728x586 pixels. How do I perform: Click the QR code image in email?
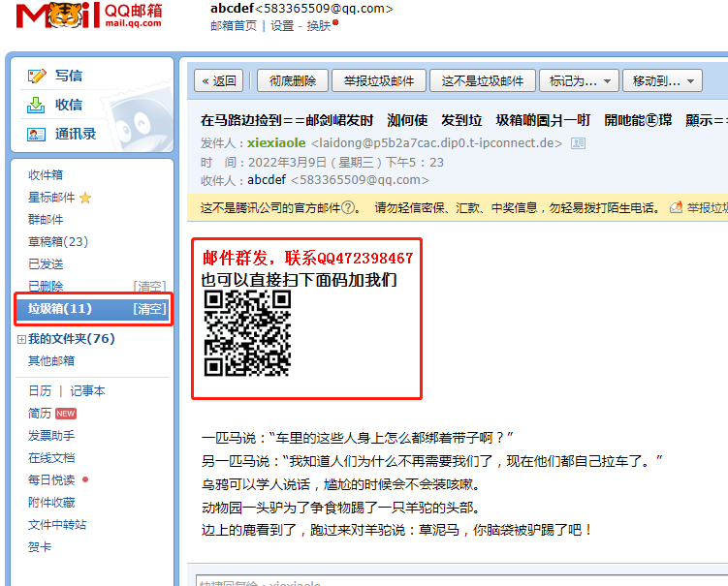pos(247,333)
